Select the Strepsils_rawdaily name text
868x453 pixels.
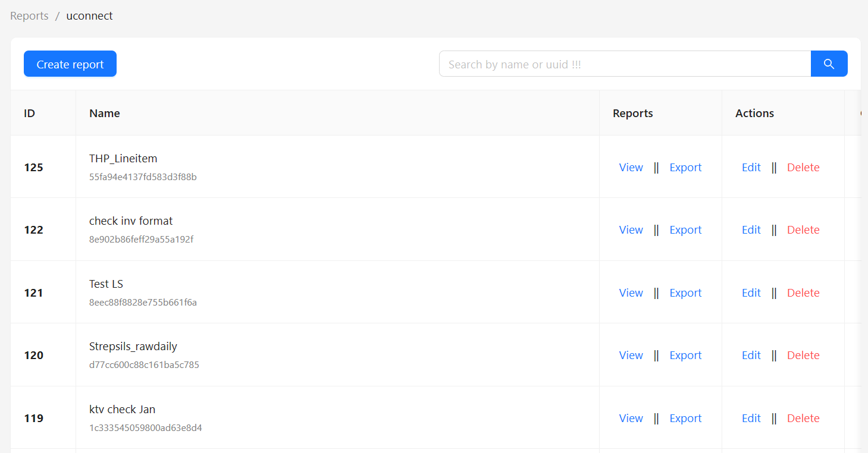133,346
